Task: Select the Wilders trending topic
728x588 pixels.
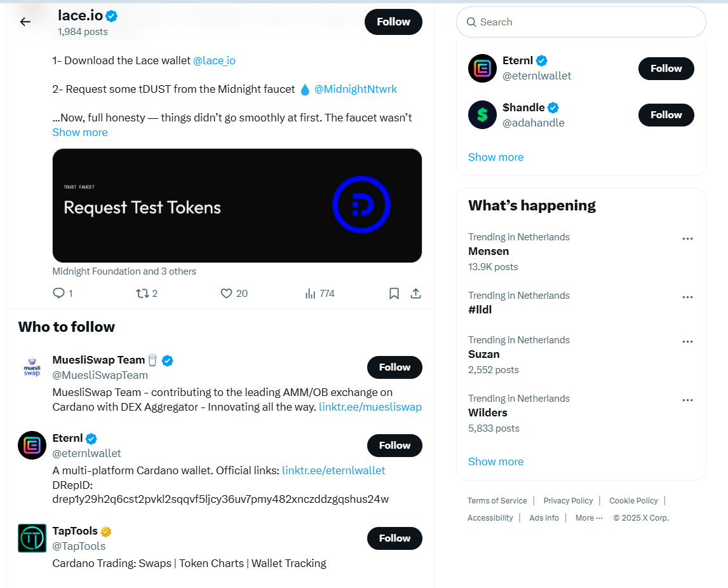Action: point(488,413)
